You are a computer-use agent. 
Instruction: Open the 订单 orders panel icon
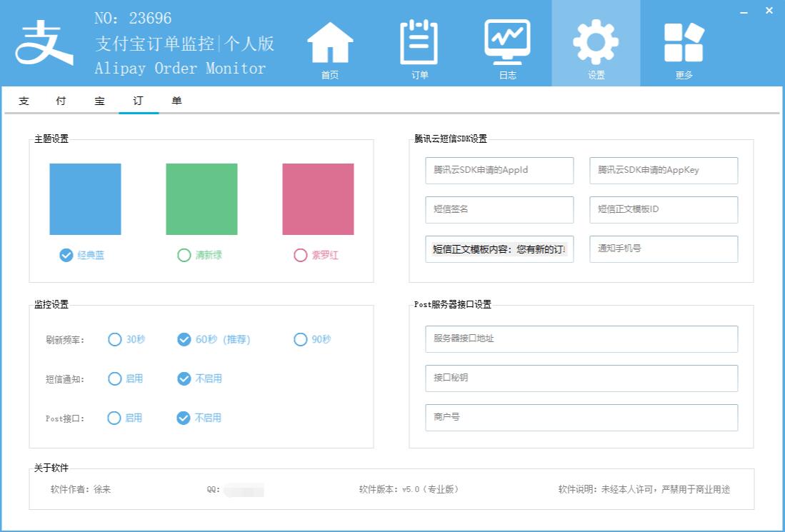419,43
